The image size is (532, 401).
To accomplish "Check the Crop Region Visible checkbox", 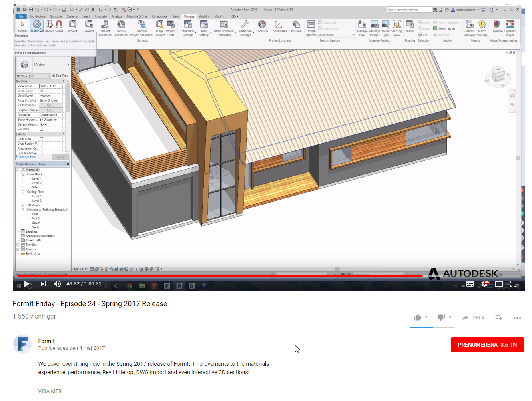I will coord(41,144).
